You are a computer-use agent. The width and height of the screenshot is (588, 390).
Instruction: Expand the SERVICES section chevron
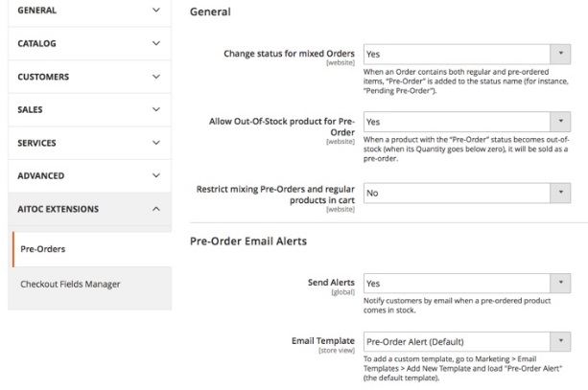[x=156, y=143]
